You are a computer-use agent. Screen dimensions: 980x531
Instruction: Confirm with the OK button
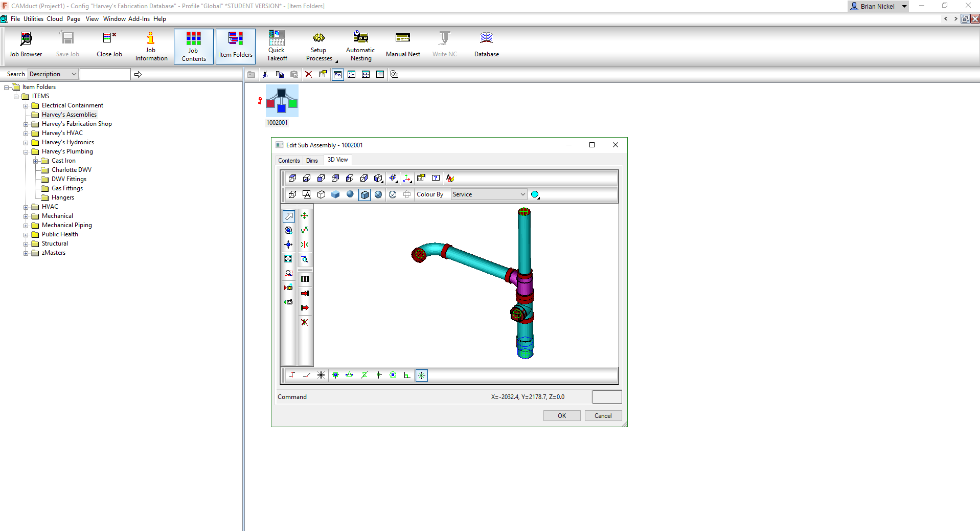(x=561, y=415)
